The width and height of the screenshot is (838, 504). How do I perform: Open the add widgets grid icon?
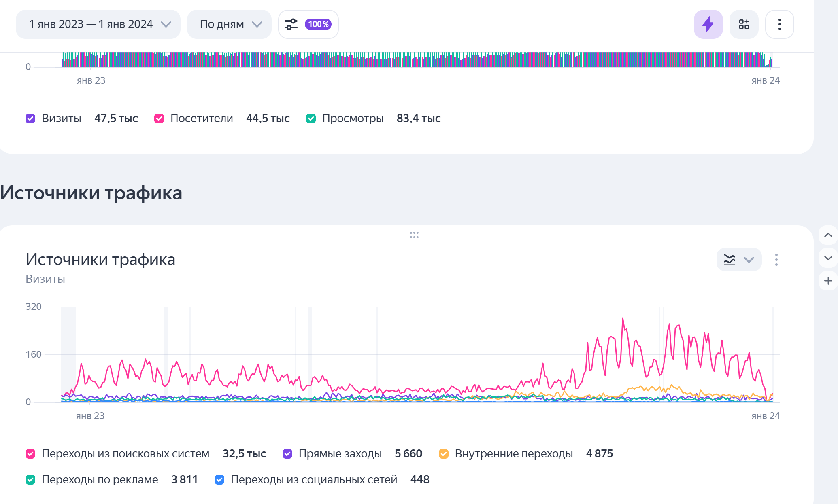tap(744, 24)
